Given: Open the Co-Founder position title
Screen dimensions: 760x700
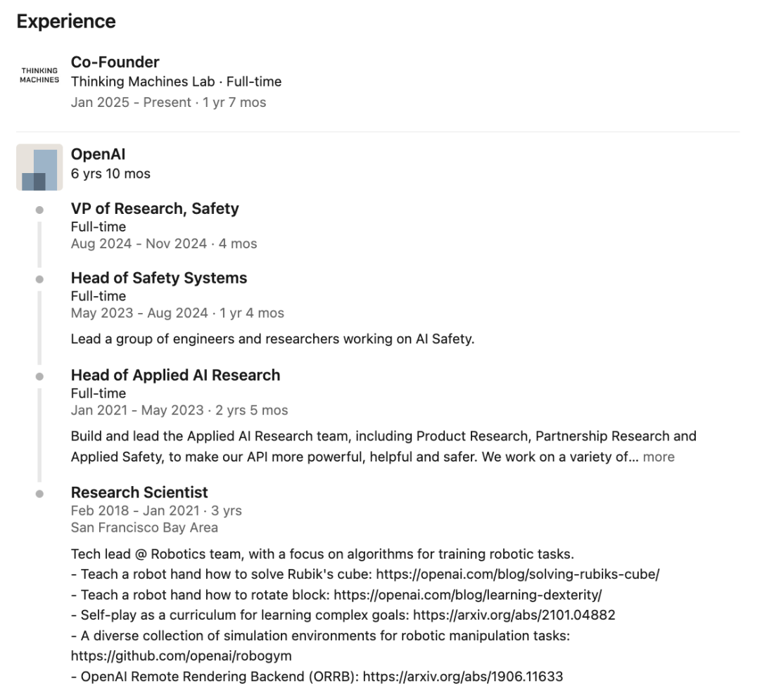Looking at the screenshot, I should pos(115,62).
